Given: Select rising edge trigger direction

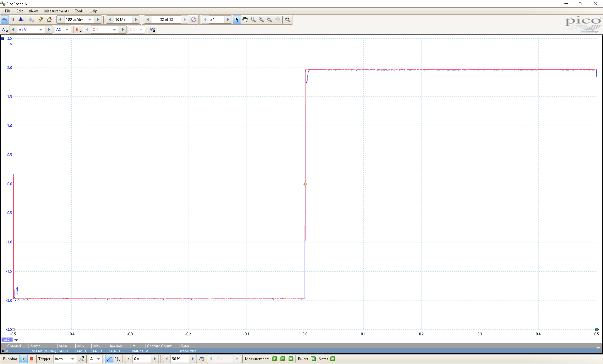Looking at the screenshot, I should tap(109, 359).
